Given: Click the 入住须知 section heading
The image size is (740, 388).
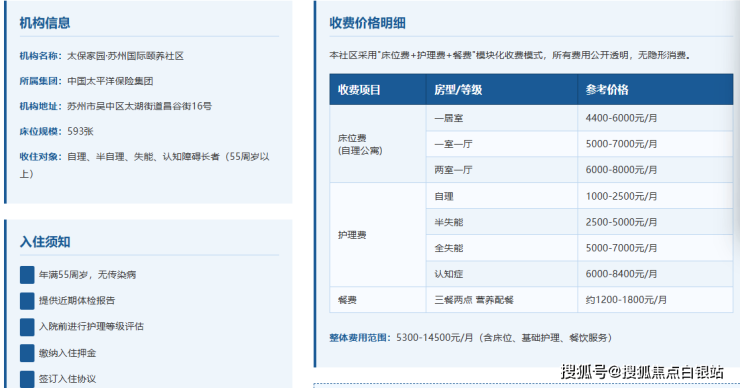Looking at the screenshot, I should pos(45,242).
